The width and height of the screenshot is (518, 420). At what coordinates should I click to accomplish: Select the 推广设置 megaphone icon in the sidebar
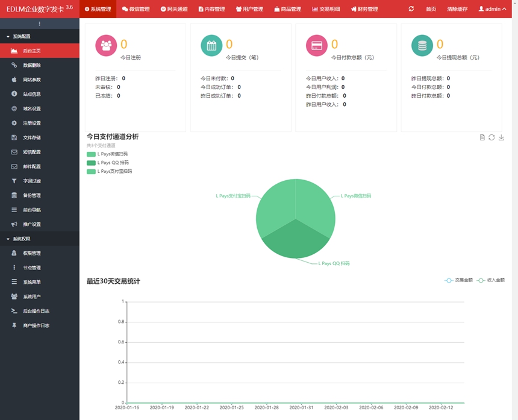(x=13, y=224)
